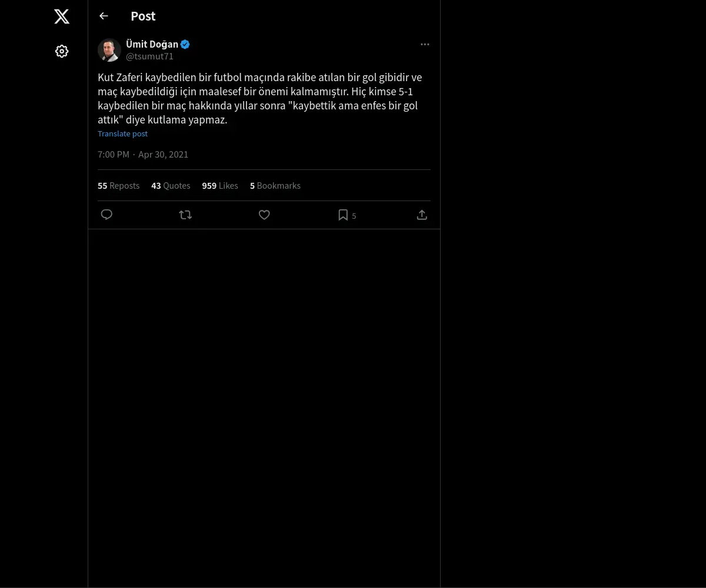The height and width of the screenshot is (588, 706).
Task: Click Translate post link
Action: [x=122, y=133]
